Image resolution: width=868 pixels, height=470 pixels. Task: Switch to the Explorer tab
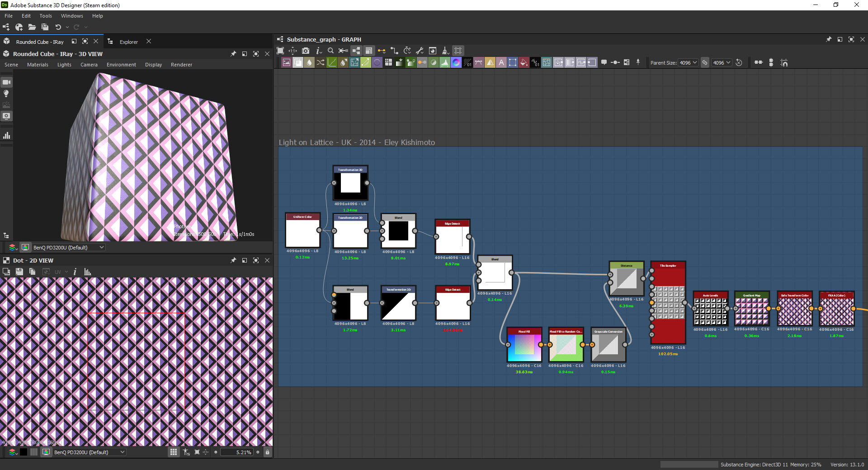coord(128,42)
